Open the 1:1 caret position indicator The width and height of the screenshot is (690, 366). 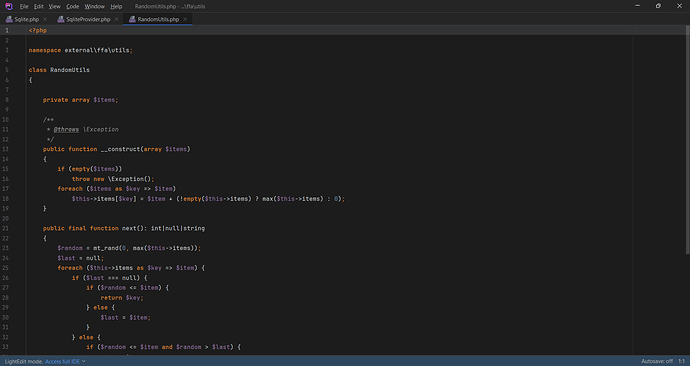[681, 361]
